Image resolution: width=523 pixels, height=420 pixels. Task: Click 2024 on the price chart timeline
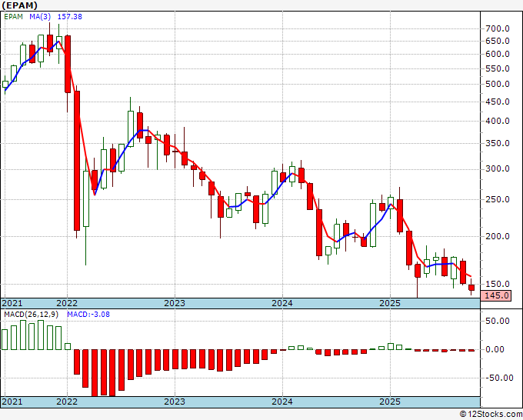point(282,303)
